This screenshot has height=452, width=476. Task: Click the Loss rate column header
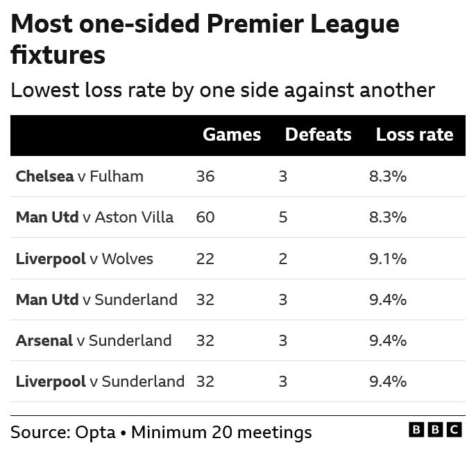[x=414, y=134]
